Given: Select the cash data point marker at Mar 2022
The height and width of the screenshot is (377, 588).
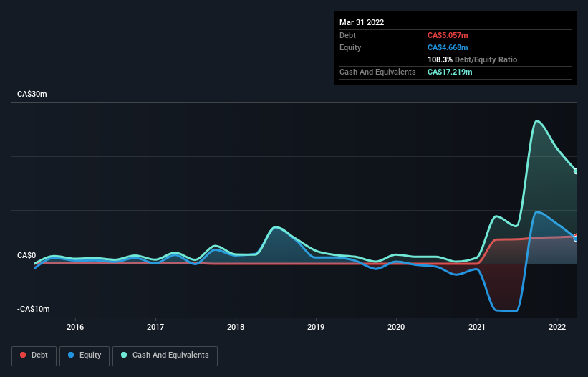Looking at the screenshot, I should pos(576,171).
